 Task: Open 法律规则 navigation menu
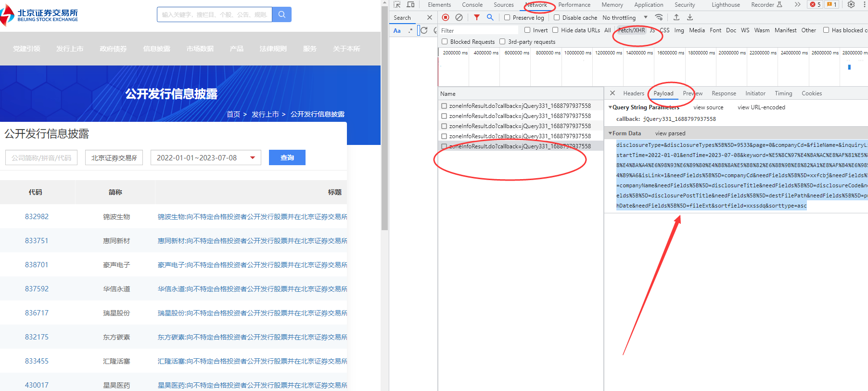pos(273,49)
